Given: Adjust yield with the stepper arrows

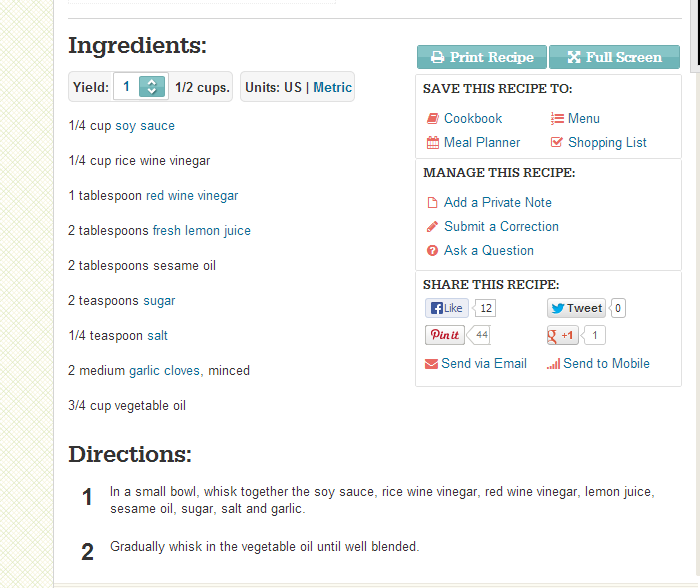Looking at the screenshot, I should [151, 87].
